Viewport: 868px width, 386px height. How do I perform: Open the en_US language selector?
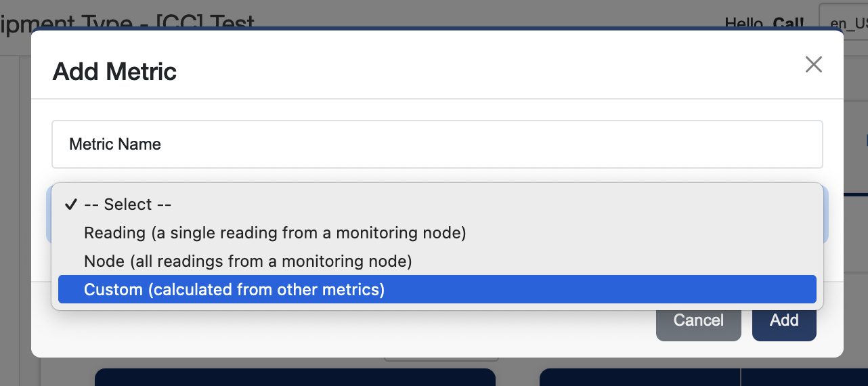pyautogui.click(x=846, y=23)
